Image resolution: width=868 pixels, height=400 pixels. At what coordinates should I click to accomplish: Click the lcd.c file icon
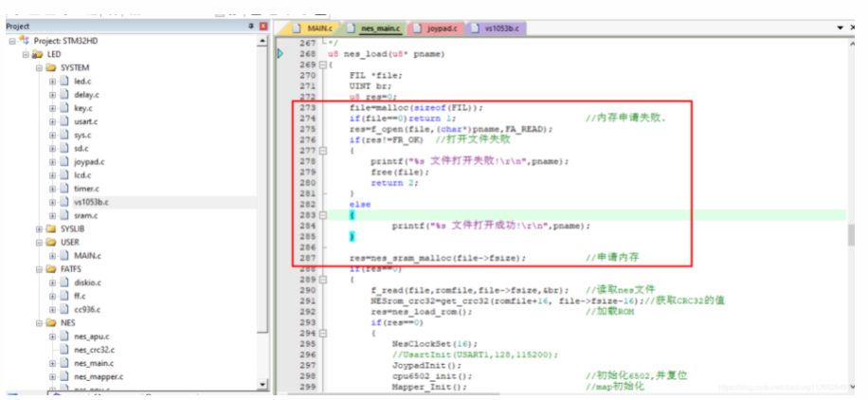coord(64,175)
